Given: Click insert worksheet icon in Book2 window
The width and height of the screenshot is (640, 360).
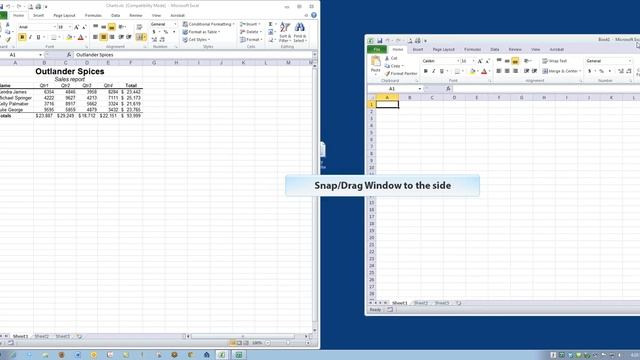Looking at the screenshot, I should 458,303.
